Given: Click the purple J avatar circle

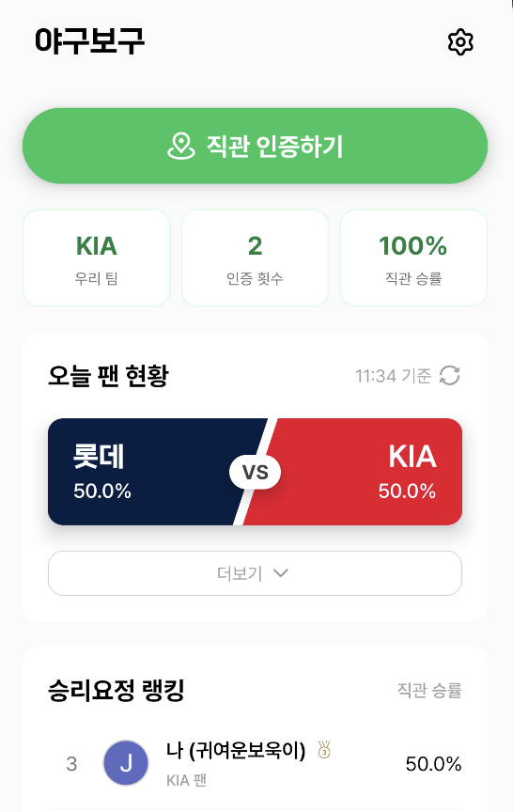Looking at the screenshot, I should tap(126, 763).
